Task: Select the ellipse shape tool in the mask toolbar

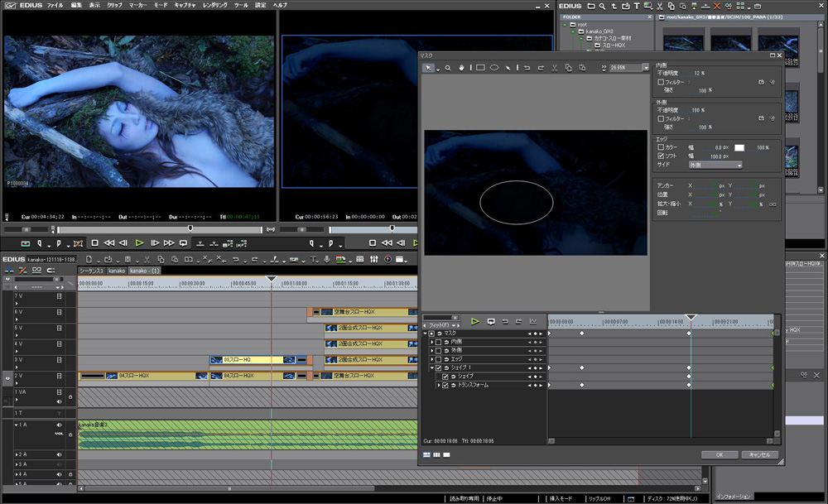Action: 494,68
